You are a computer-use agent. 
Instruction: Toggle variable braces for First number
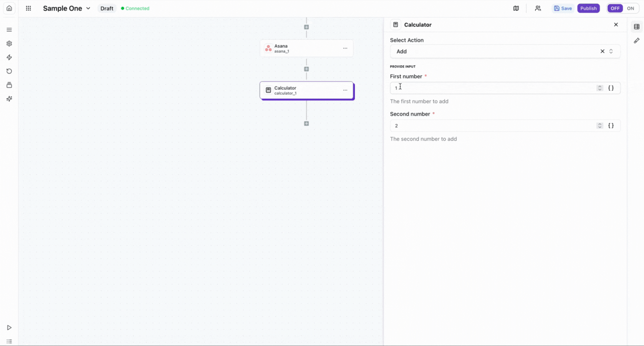pos(611,88)
